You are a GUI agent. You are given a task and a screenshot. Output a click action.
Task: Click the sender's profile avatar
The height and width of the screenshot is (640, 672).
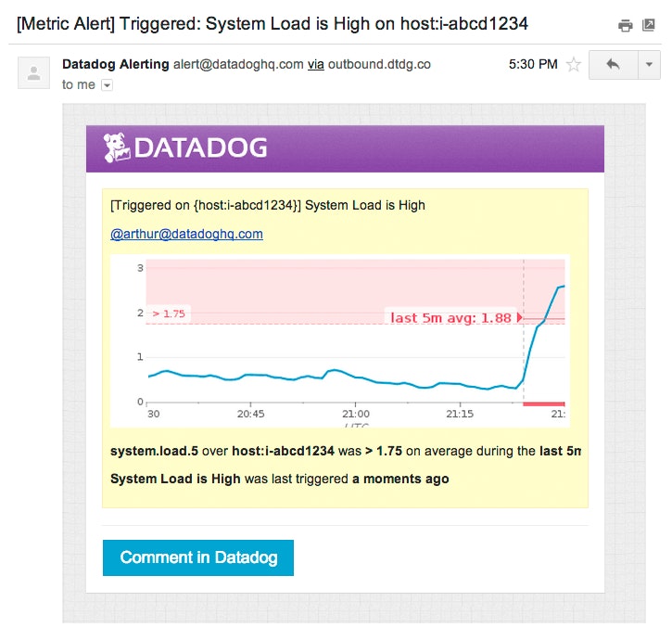pyautogui.click(x=34, y=72)
